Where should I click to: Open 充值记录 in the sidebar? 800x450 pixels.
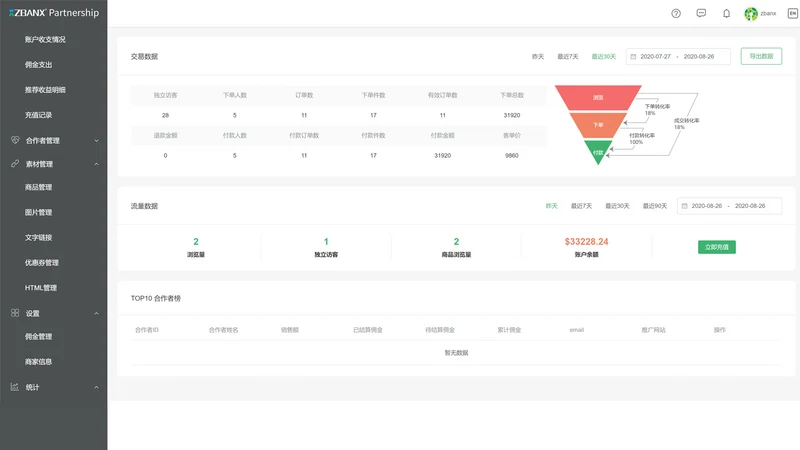coord(38,115)
